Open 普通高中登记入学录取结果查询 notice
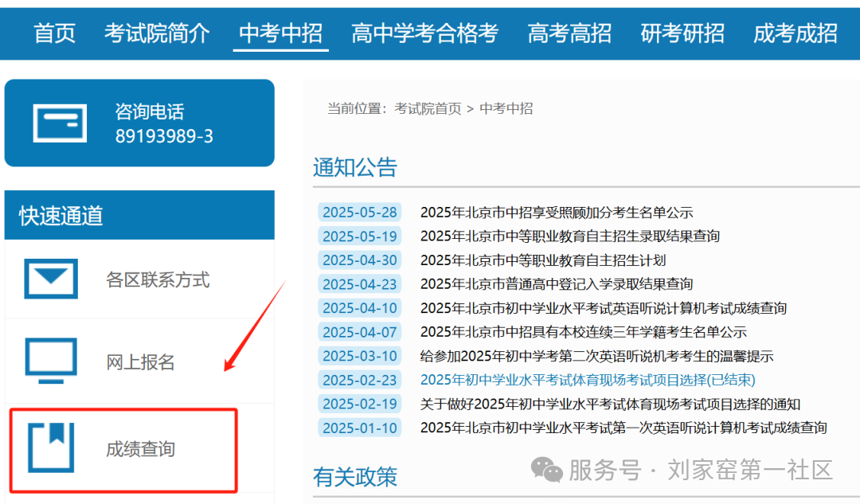This screenshot has width=860, height=504. [x=557, y=284]
